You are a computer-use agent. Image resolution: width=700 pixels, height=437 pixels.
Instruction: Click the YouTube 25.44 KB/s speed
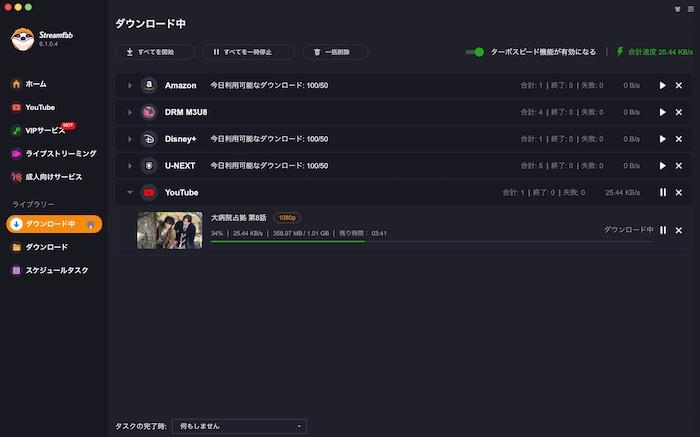[622, 192]
